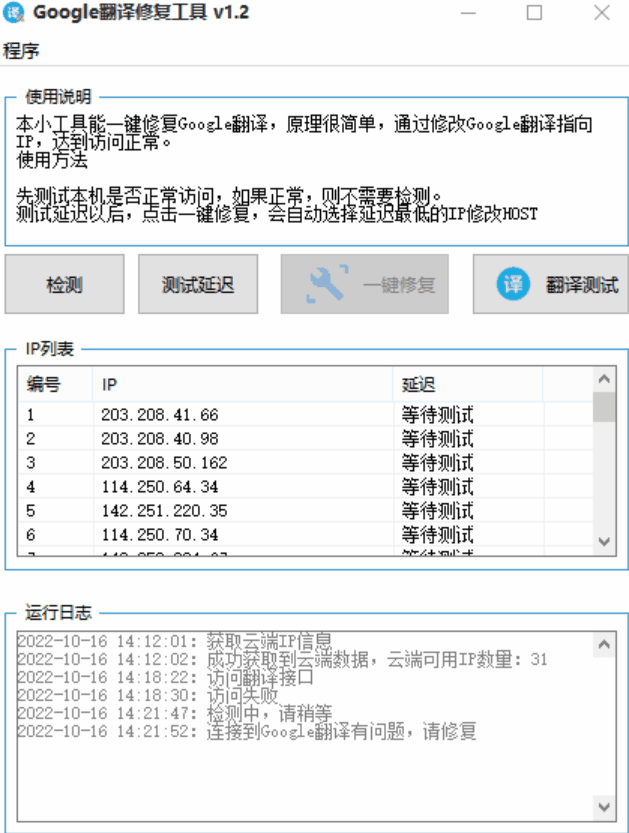
Task: Minimize the Google翻译修复工具 window
Action: (468, 13)
